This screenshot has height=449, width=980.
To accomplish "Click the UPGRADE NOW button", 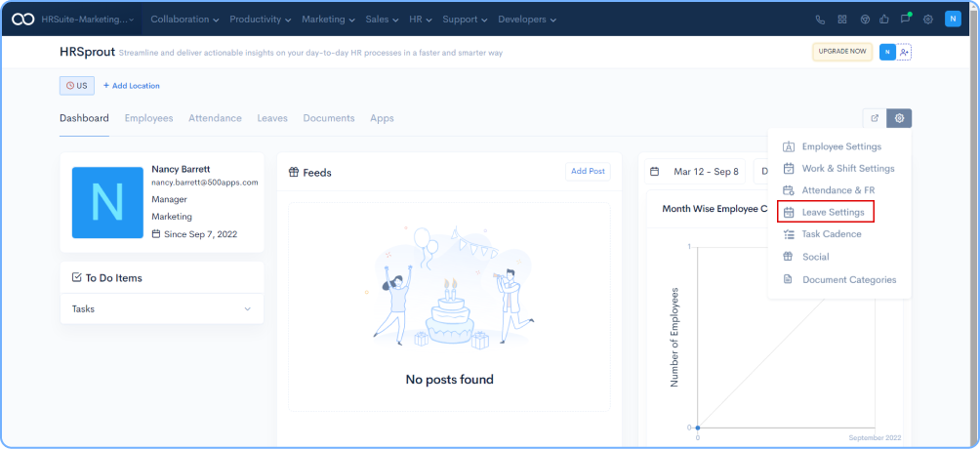I will (841, 52).
